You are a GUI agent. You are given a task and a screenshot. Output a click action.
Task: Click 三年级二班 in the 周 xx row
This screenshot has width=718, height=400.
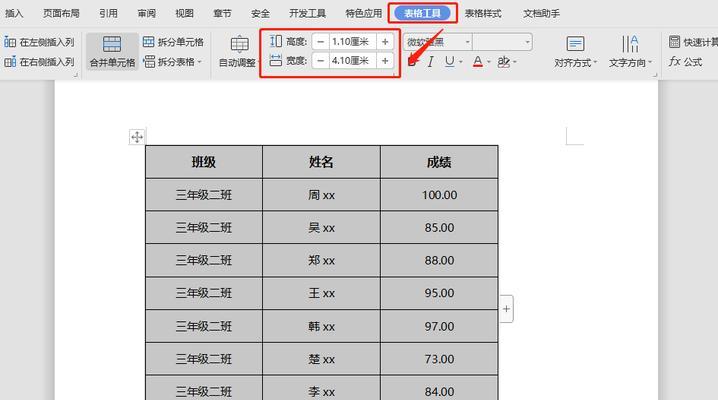[204, 195]
